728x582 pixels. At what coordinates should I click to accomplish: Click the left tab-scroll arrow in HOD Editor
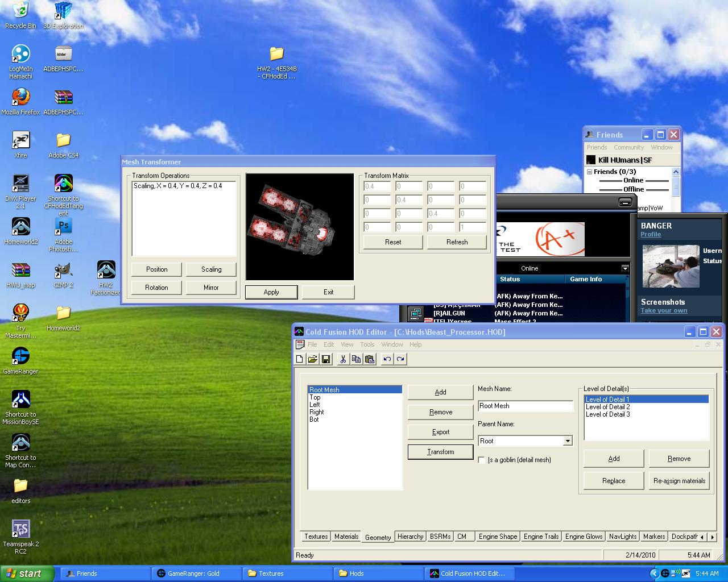(702, 537)
